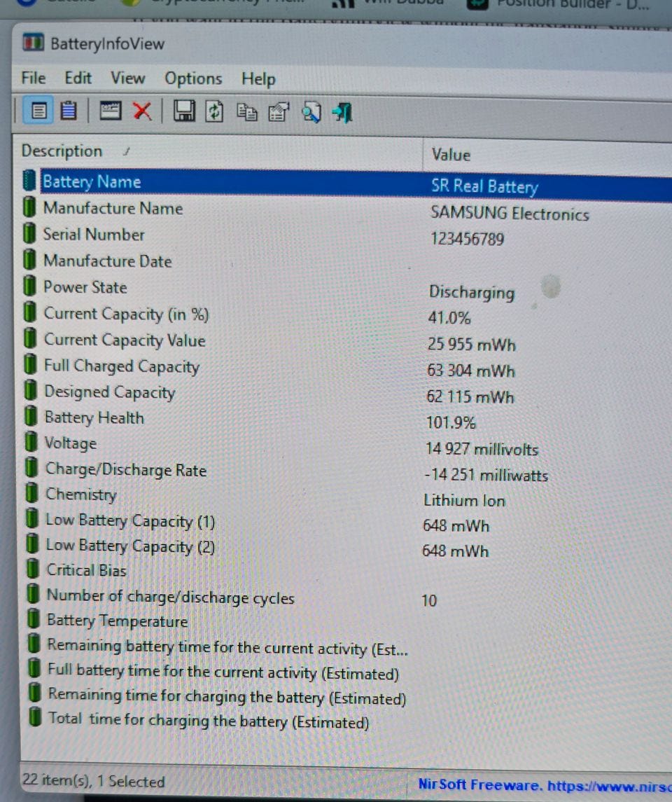Select the Manufacture Name row label

(113, 208)
